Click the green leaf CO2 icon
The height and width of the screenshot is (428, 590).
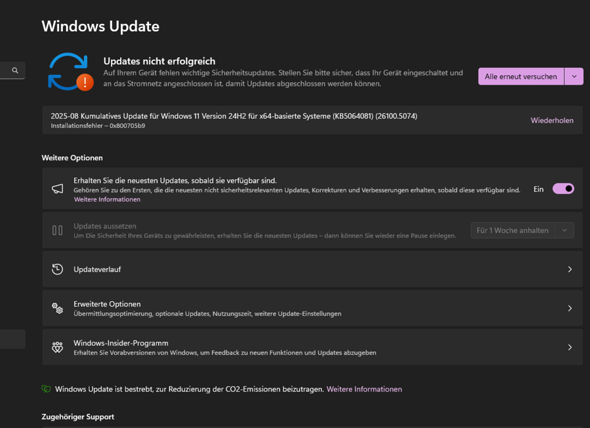coord(46,389)
